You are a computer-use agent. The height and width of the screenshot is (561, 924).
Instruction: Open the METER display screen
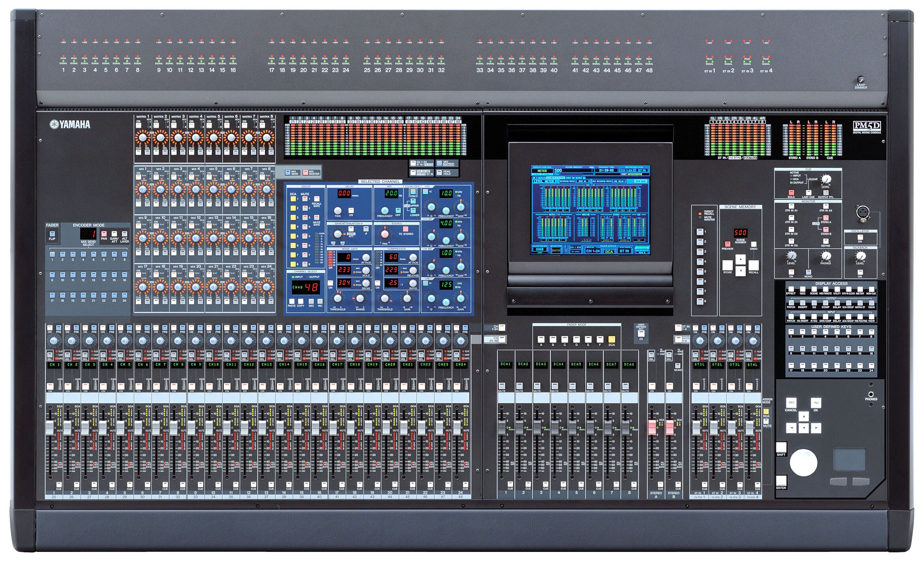[861, 289]
